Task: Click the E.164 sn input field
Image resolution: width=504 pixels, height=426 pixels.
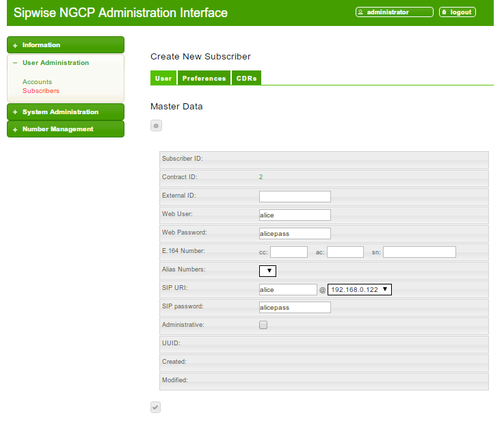Action: [x=419, y=252]
